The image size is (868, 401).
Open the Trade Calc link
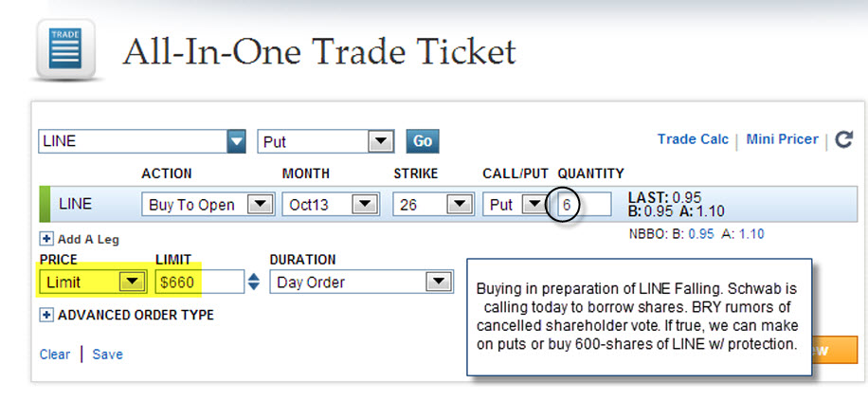click(x=693, y=139)
